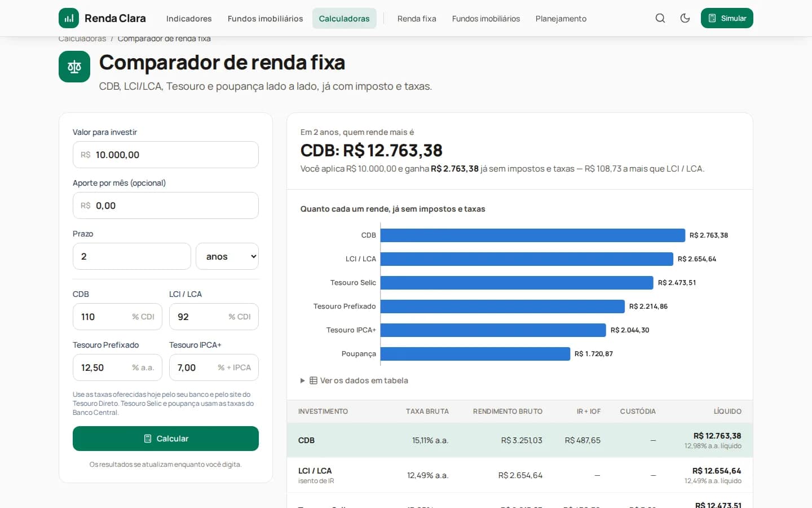Click the R$ 487,65 IR cell
812x508 pixels.
pos(582,440)
